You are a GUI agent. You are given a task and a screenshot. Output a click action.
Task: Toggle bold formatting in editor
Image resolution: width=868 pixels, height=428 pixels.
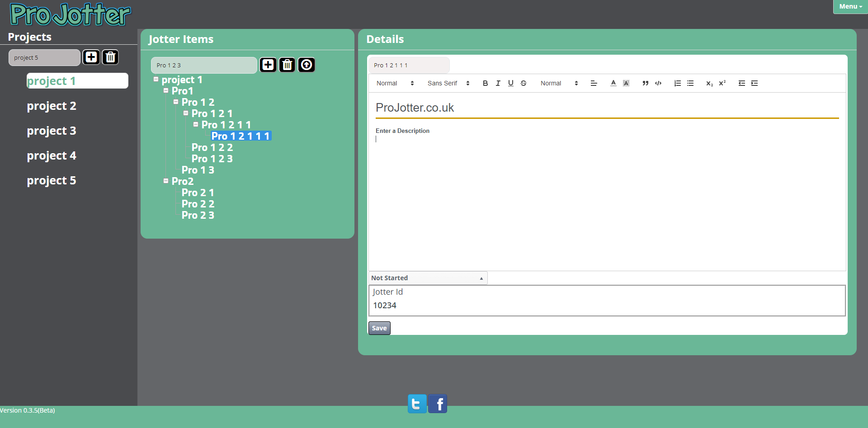click(x=485, y=83)
